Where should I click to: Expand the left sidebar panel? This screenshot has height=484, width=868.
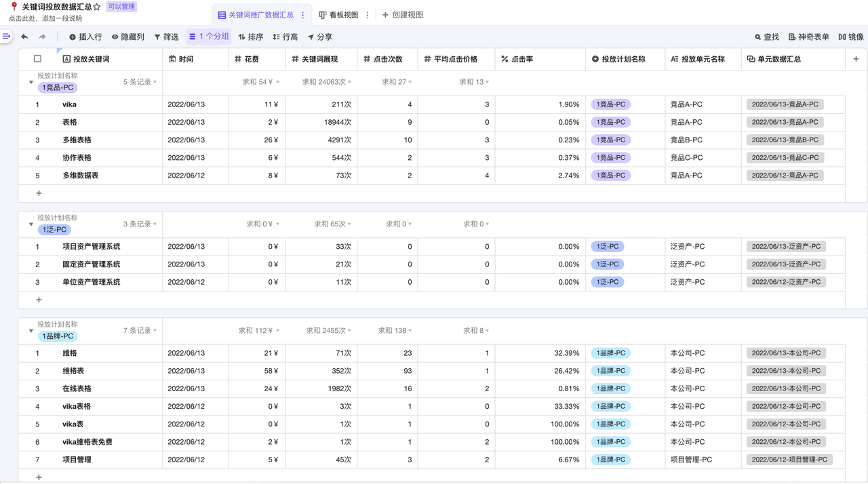click(x=6, y=37)
